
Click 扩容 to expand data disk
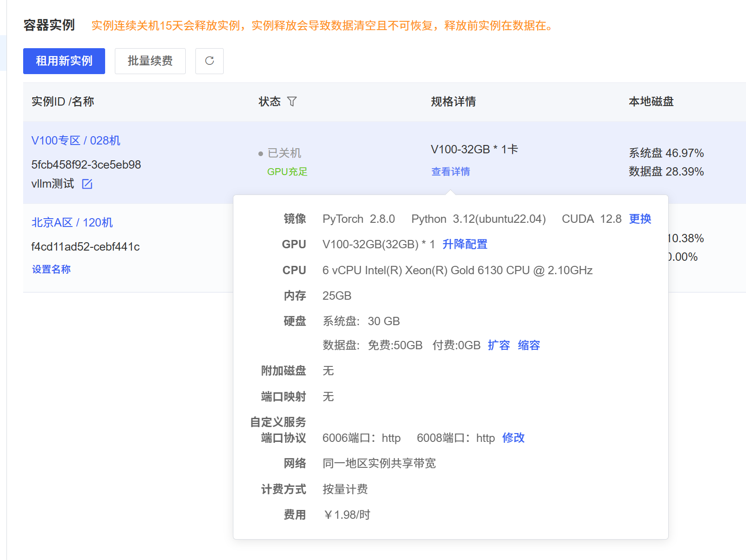pyautogui.click(x=499, y=345)
